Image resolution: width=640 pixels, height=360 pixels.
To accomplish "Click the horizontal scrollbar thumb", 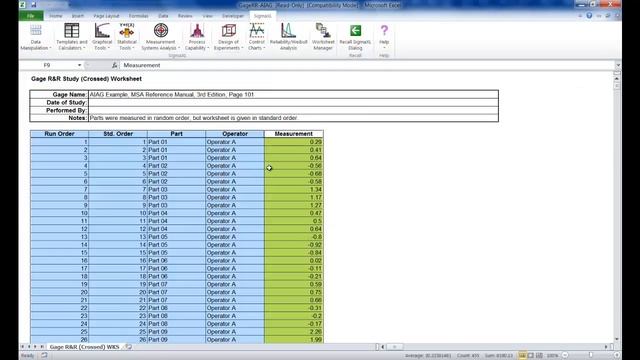I will (395, 347).
